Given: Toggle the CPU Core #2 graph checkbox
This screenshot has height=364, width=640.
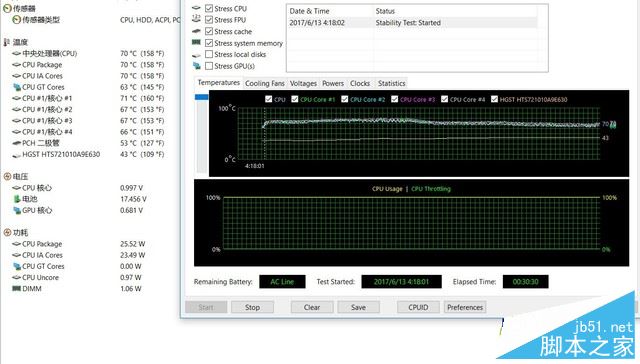Looking at the screenshot, I should (344, 99).
